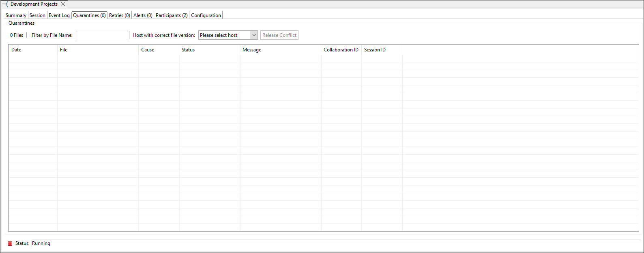Click the Development Projects tab icon

click(x=5, y=4)
